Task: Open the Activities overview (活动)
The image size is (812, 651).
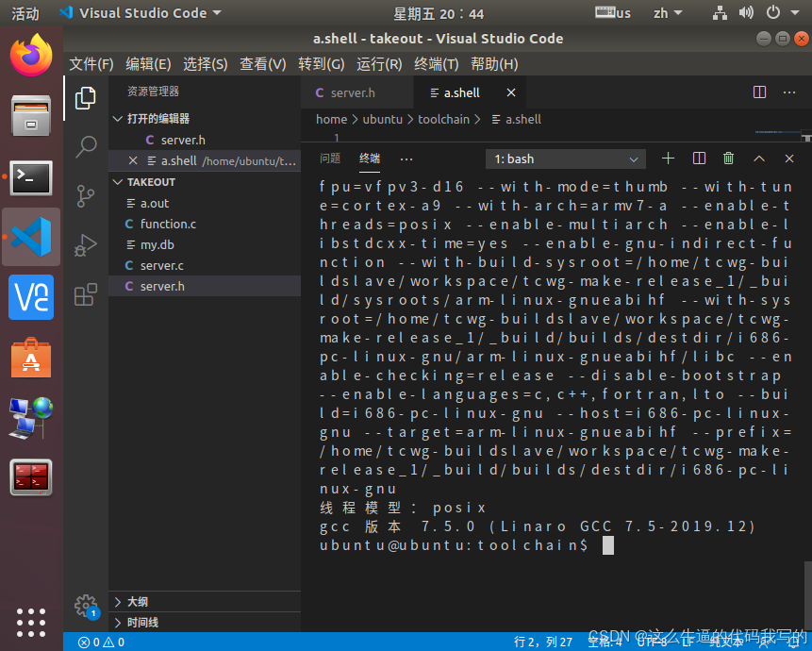Action: [25, 13]
